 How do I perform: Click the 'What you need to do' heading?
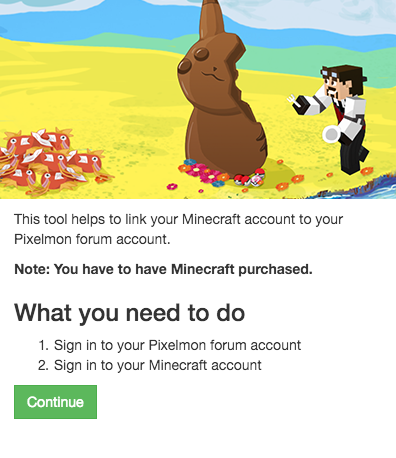tap(129, 313)
